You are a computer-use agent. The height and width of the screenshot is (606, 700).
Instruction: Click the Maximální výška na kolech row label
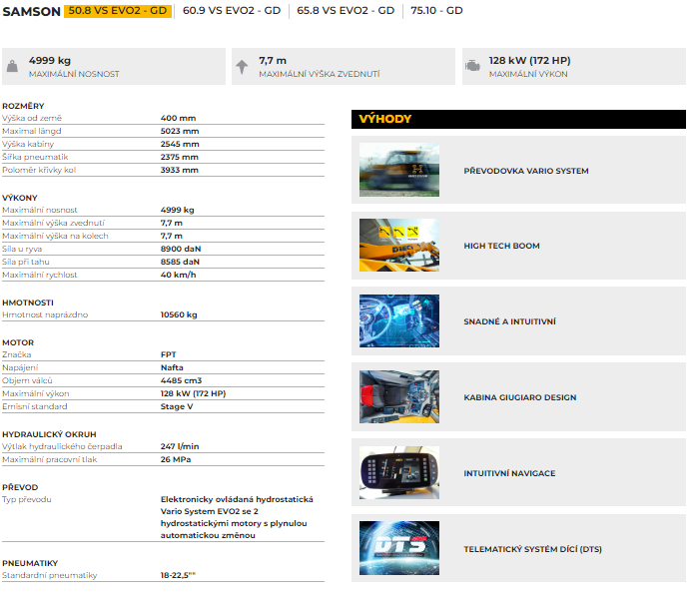point(55,236)
